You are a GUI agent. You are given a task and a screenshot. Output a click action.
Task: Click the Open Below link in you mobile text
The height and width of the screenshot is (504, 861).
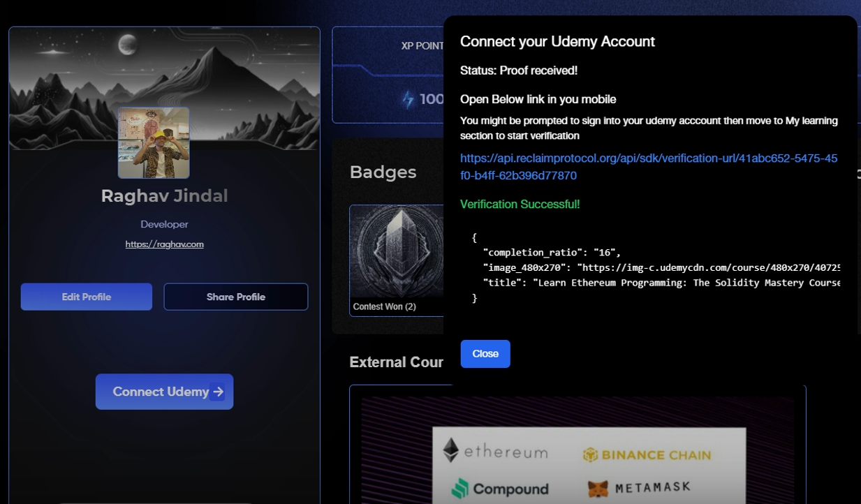[x=538, y=99]
